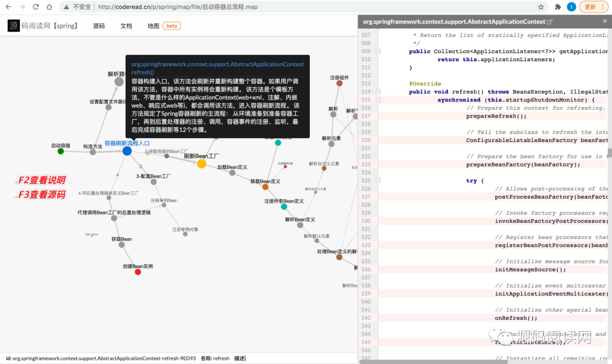Go to browser home icon
The height and width of the screenshot is (364, 612).
tap(49, 7)
